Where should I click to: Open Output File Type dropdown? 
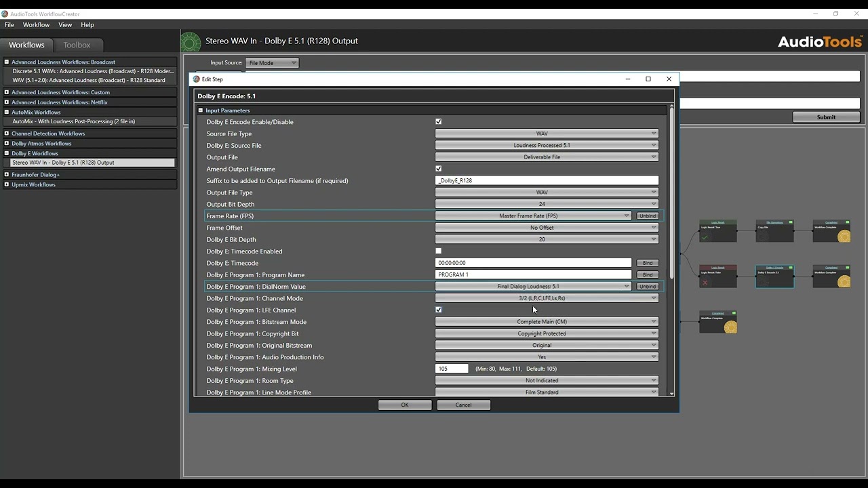tap(547, 192)
